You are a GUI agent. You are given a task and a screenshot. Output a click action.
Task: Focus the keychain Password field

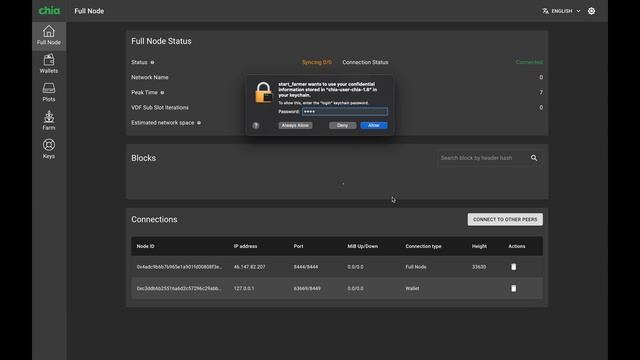(344, 111)
